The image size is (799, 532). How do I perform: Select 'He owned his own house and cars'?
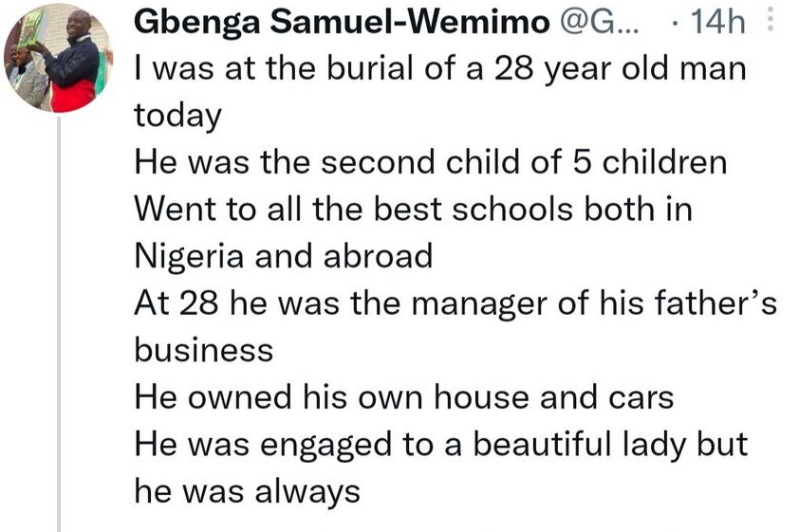pos(404,397)
